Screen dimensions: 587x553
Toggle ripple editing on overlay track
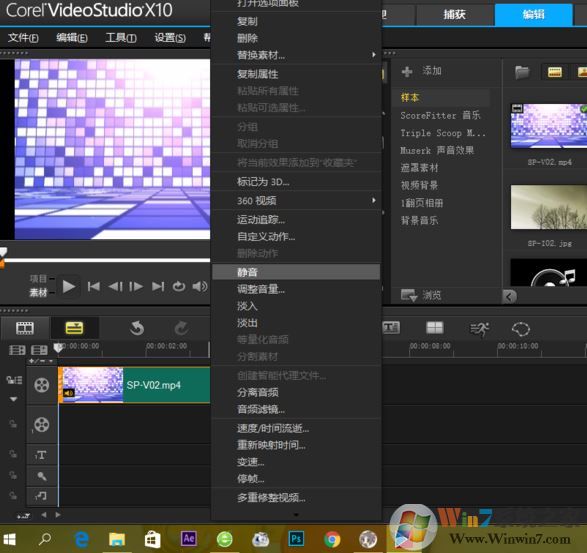click(13, 424)
